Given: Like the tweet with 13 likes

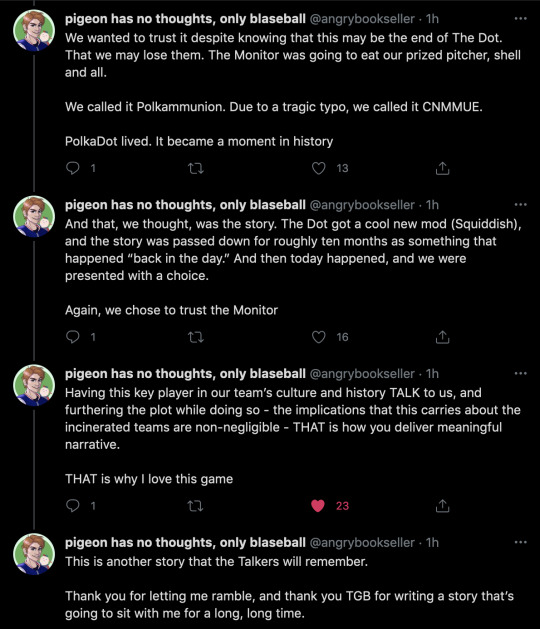Looking at the screenshot, I should [319, 168].
